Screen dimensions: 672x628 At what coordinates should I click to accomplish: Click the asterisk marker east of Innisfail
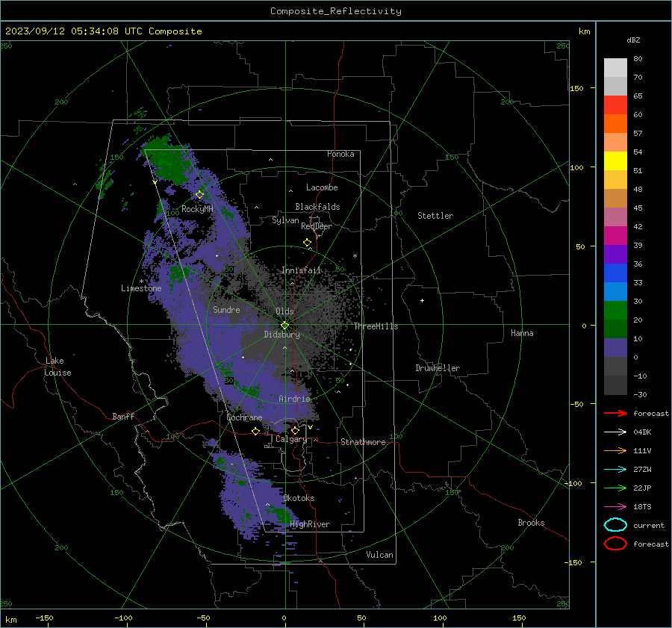click(x=355, y=256)
